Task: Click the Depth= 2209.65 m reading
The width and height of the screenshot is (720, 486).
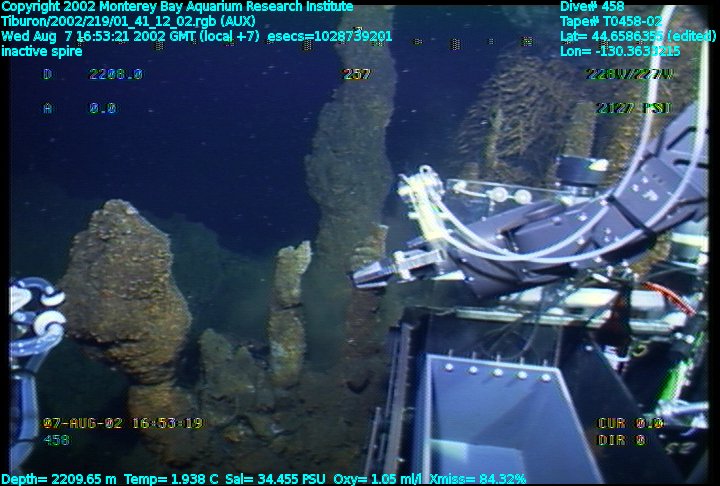Action: click(58, 479)
